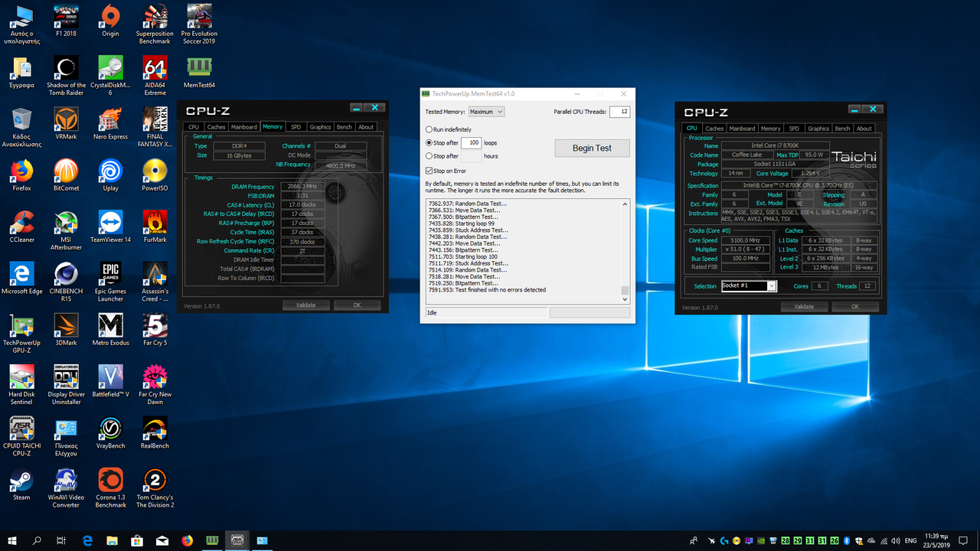Click the loops count input field
980x551 pixels.
[471, 142]
